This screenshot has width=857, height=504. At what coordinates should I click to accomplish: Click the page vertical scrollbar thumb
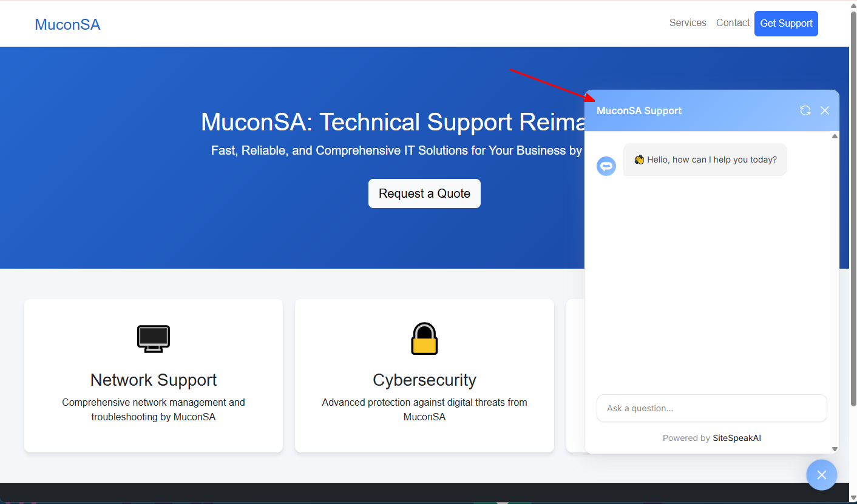[x=853, y=209]
